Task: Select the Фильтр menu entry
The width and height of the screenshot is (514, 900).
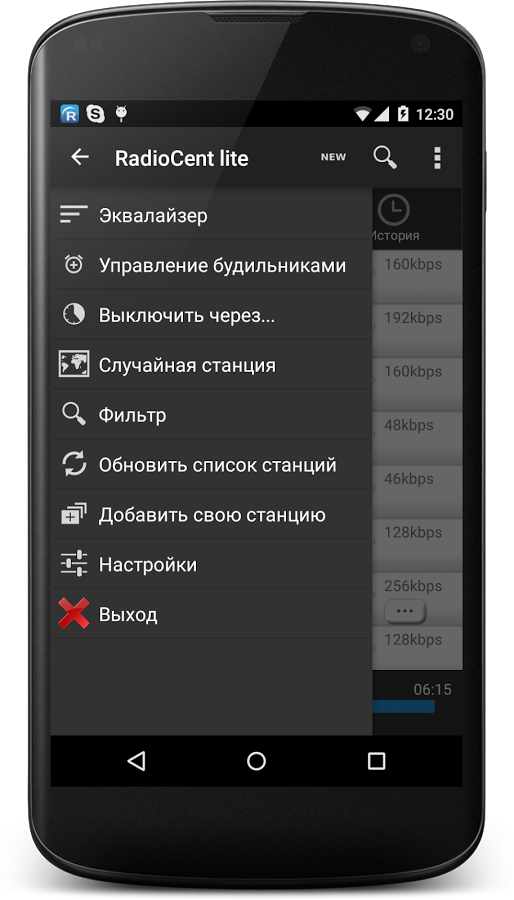Action: click(x=211, y=414)
